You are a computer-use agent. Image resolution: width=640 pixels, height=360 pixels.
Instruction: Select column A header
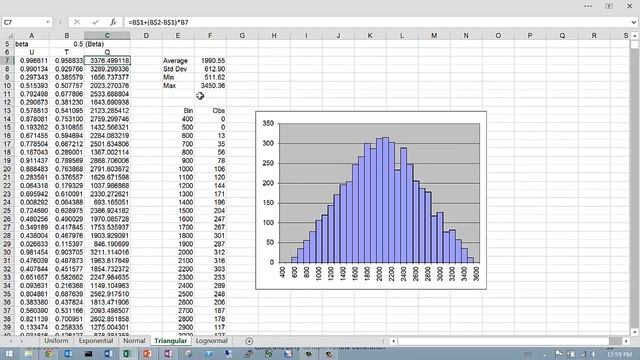tap(32, 36)
